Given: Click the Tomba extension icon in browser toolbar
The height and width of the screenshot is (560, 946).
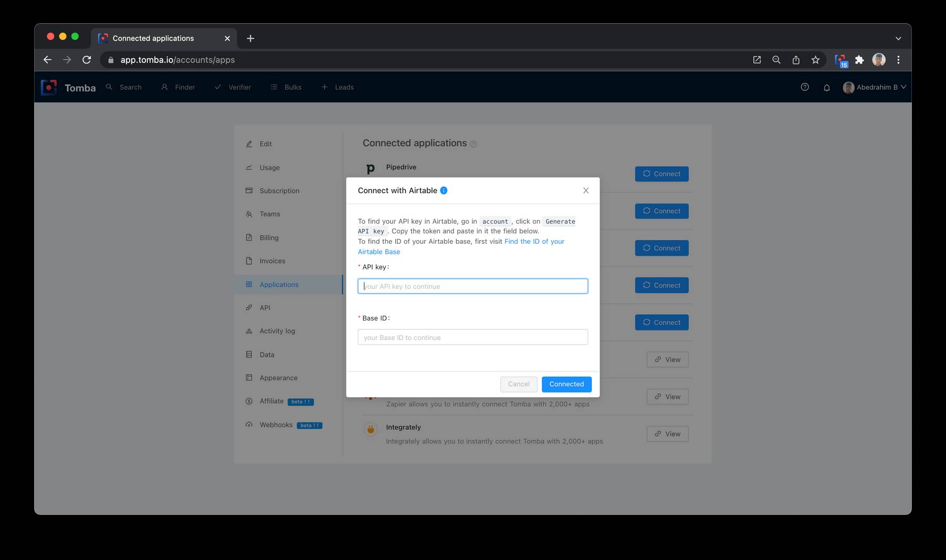Looking at the screenshot, I should (841, 60).
